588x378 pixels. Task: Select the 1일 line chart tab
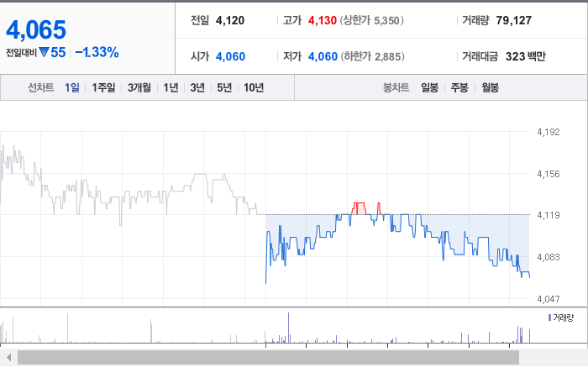pyautogui.click(x=72, y=87)
